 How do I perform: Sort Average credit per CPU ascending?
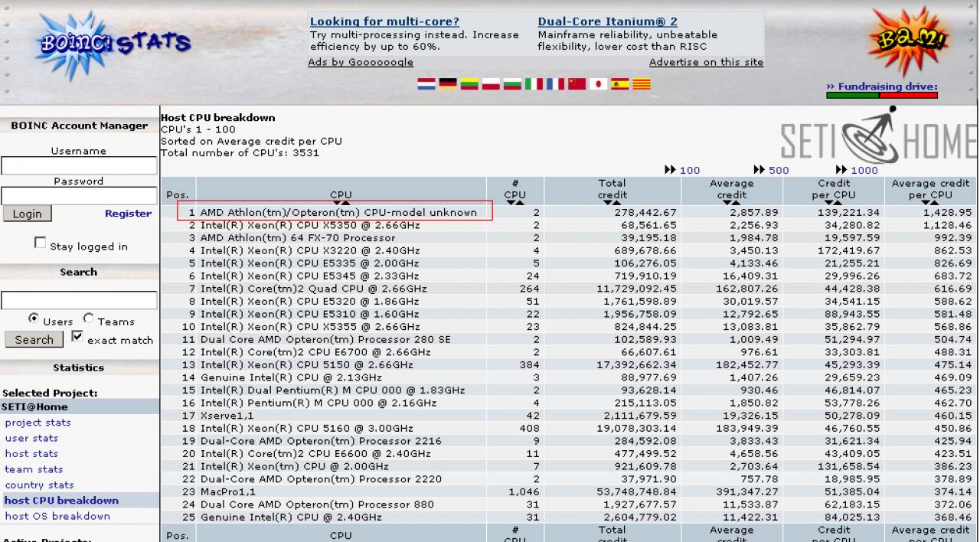point(934,203)
